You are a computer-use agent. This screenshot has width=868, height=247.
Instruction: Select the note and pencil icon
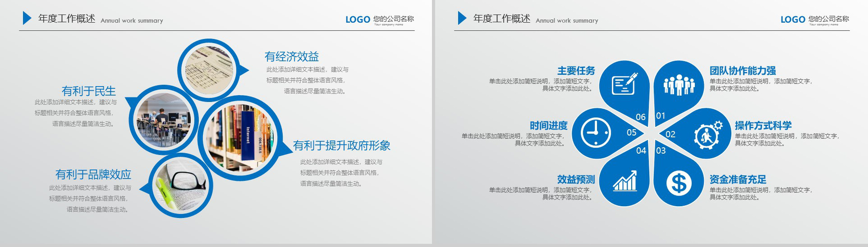(x=624, y=84)
